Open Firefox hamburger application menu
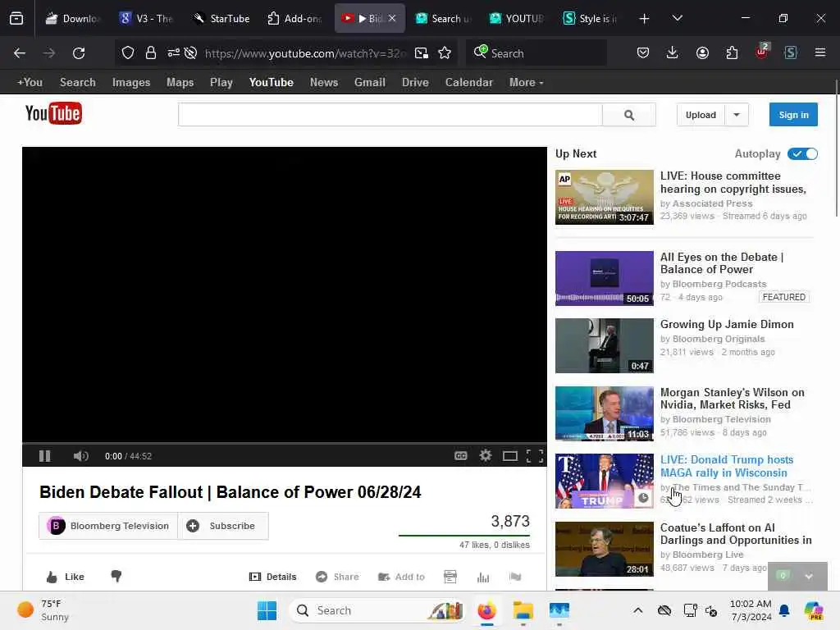Image resolution: width=840 pixels, height=630 pixels. pos(820,52)
